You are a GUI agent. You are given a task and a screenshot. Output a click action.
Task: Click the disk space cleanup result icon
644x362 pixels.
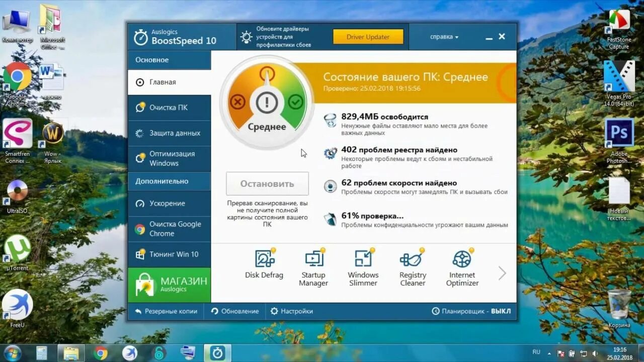(330, 120)
